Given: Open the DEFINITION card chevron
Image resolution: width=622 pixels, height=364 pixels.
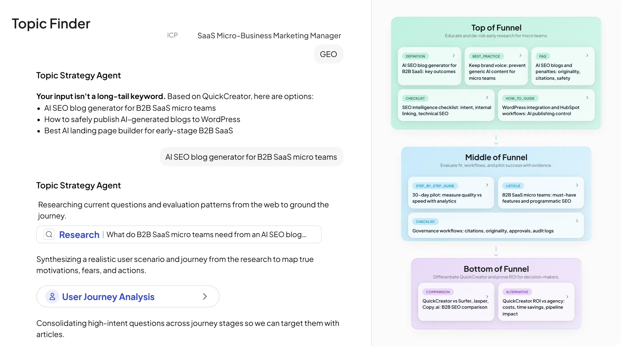Looking at the screenshot, I should click(x=454, y=55).
